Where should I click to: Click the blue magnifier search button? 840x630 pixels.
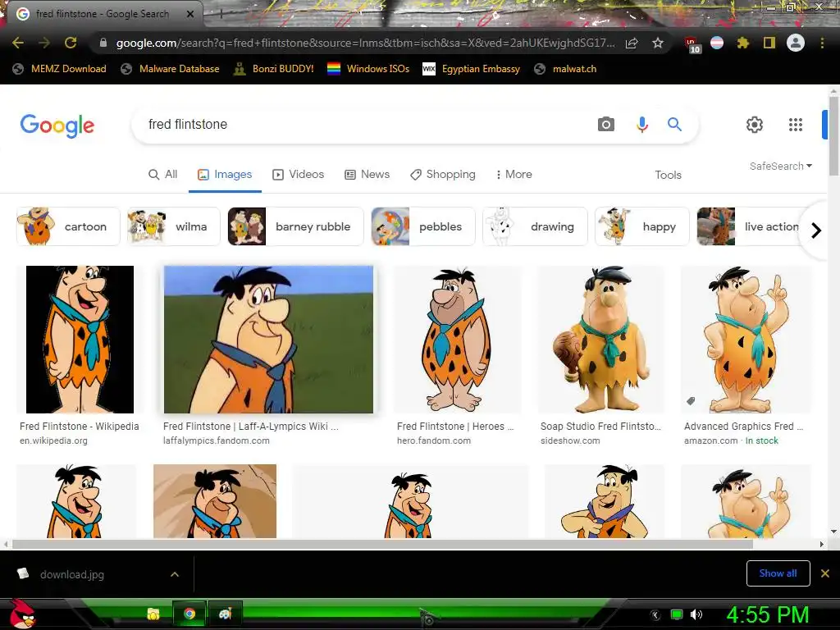674,125
